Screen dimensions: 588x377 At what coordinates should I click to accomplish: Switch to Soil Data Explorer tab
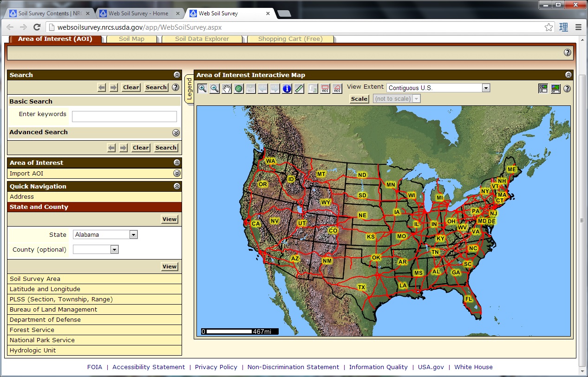click(202, 39)
